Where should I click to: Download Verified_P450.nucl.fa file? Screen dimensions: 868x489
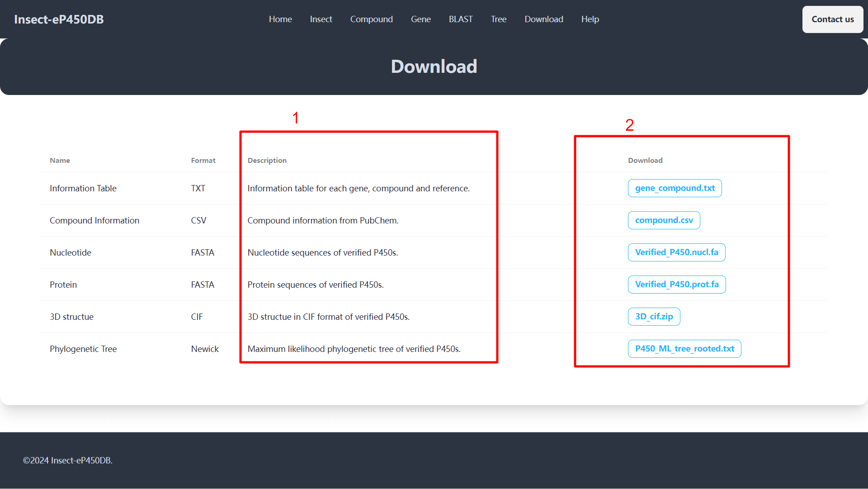coord(676,252)
